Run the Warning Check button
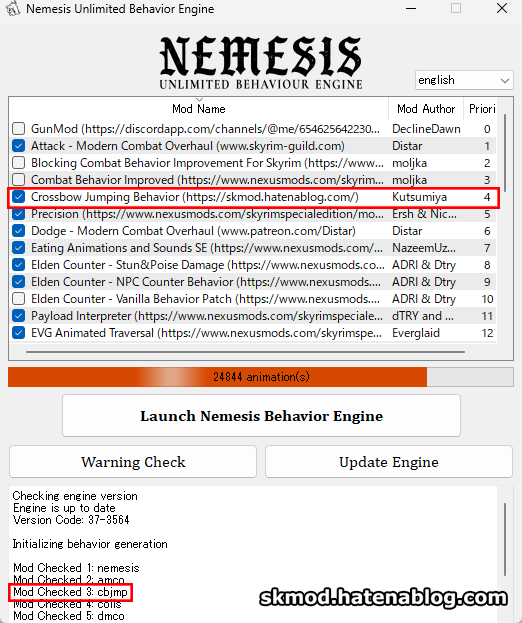 click(133, 462)
